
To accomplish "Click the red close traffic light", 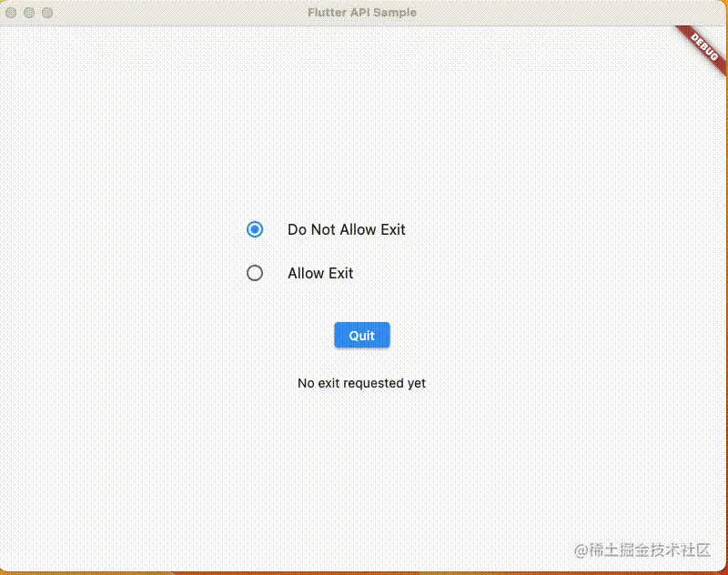I will pyautogui.click(x=11, y=13).
